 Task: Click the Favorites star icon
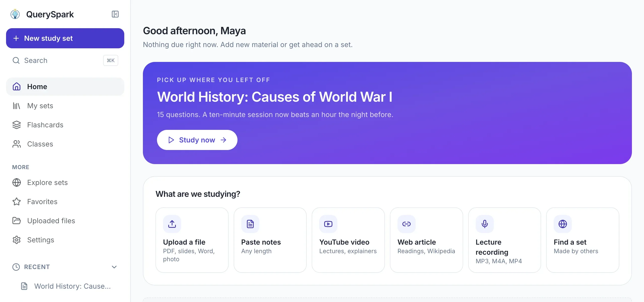click(x=17, y=202)
